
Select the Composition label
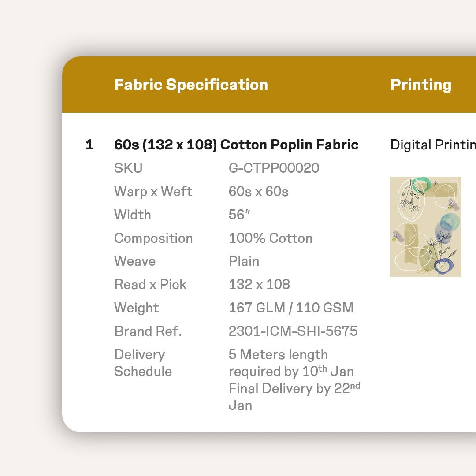(153, 238)
